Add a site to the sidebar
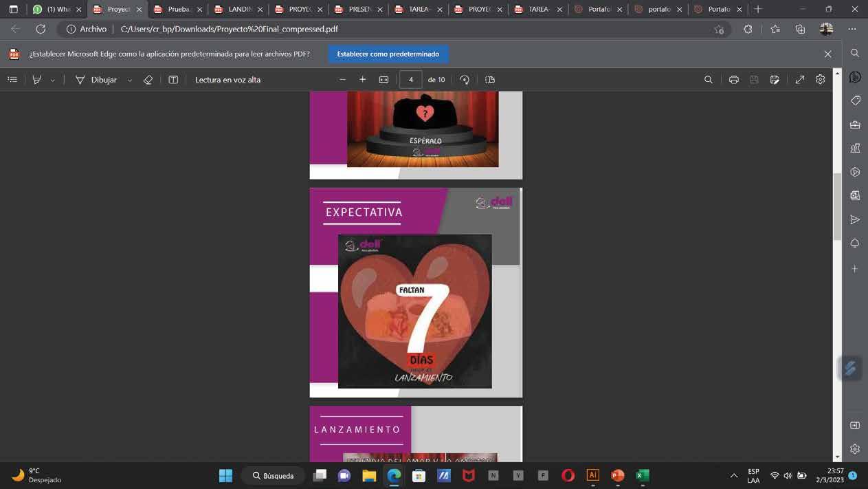 point(855,268)
